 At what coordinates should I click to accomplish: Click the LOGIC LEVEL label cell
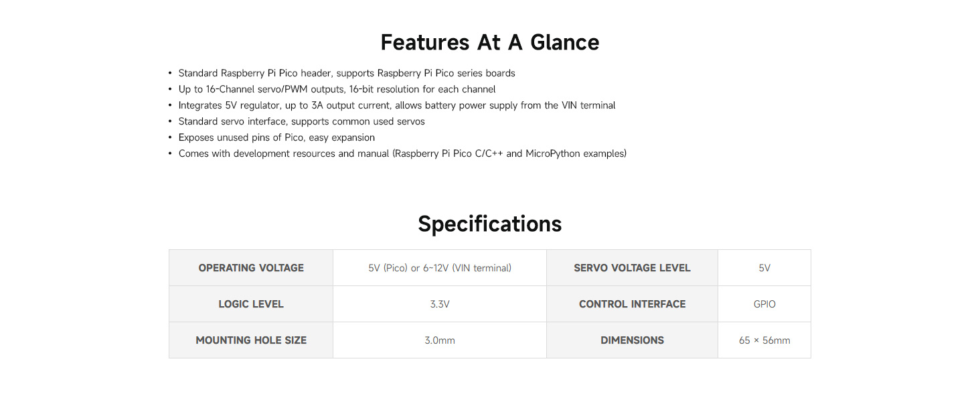click(x=251, y=304)
